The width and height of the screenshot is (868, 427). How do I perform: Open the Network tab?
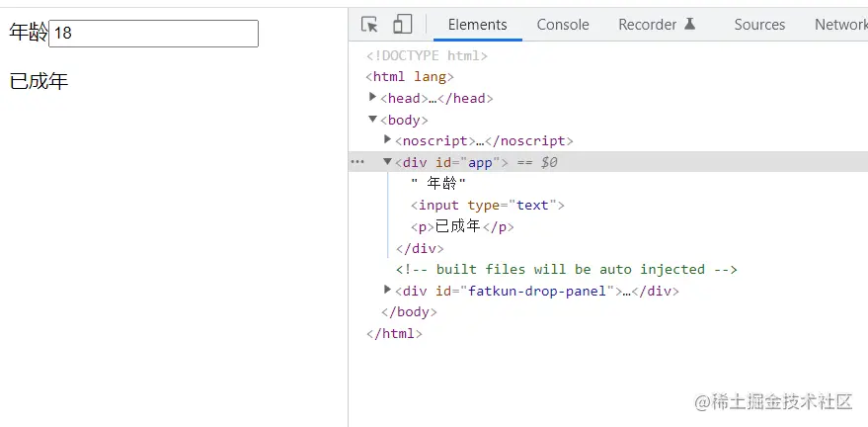coord(839,25)
